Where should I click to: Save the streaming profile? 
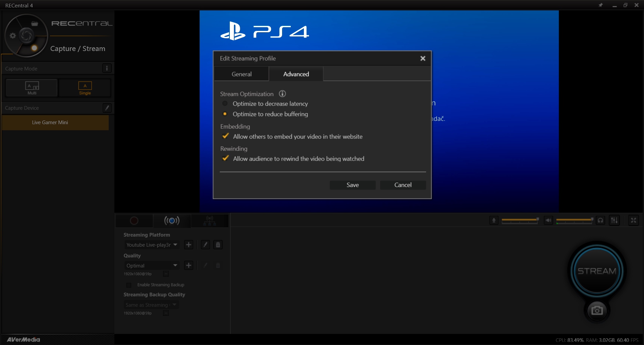click(353, 185)
